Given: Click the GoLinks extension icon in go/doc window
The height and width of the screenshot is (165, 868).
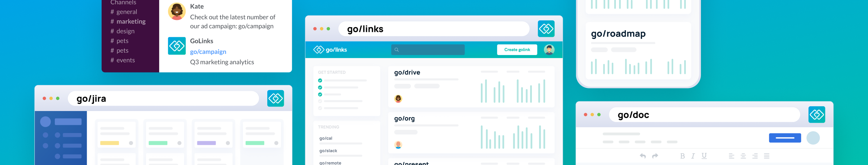Looking at the screenshot, I should [x=817, y=115].
